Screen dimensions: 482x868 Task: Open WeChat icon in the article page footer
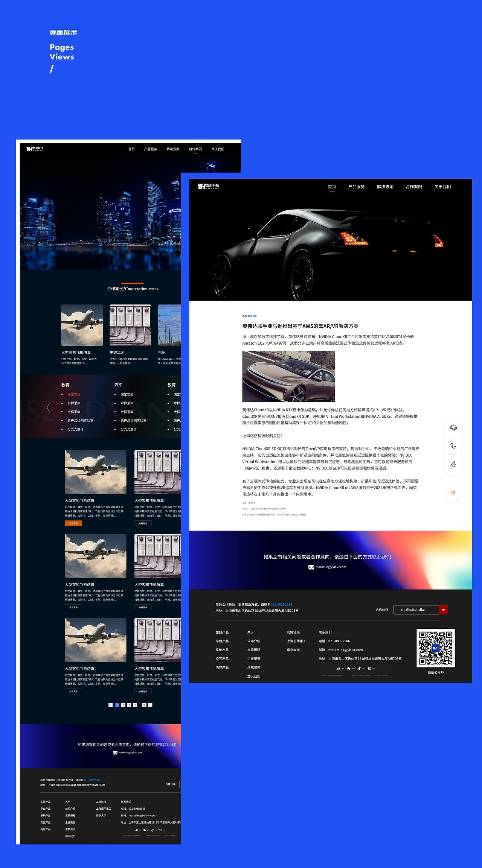pos(349,669)
